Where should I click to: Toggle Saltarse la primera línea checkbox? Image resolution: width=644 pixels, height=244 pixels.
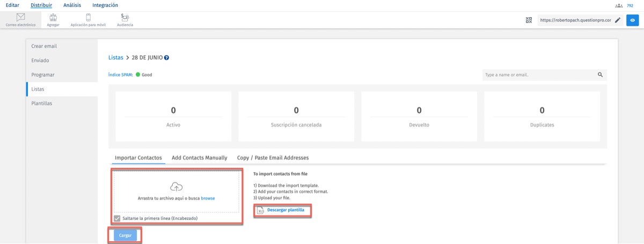(117, 218)
